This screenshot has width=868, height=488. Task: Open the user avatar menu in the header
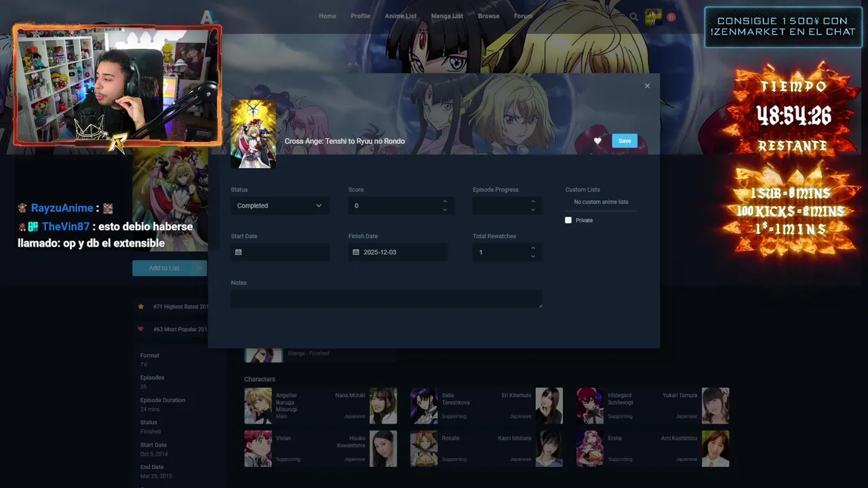(653, 17)
